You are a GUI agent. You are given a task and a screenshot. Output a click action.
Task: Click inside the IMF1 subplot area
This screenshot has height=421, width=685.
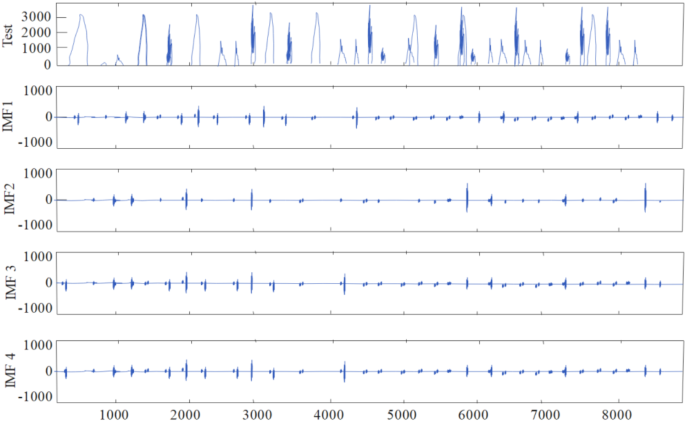[370, 117]
